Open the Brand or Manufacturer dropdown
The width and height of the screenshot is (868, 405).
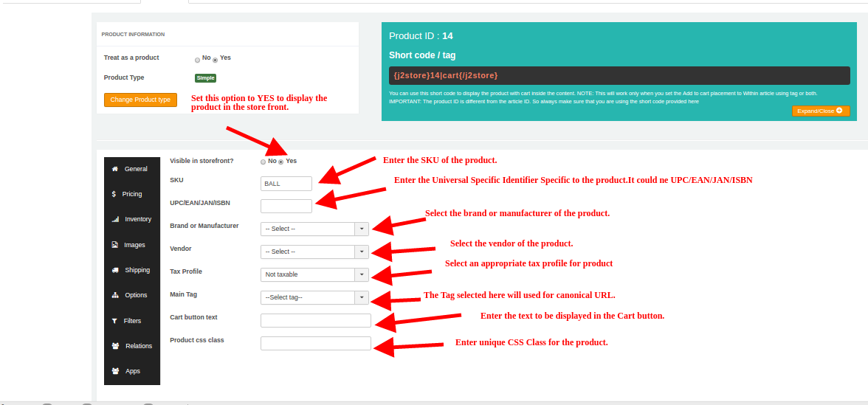(x=314, y=229)
